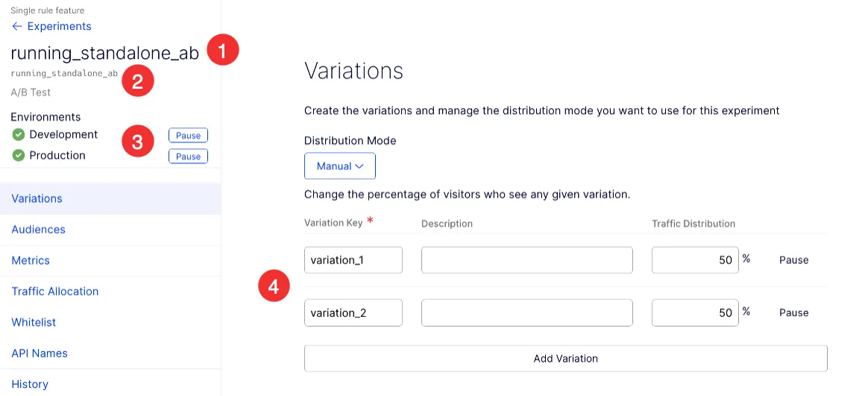Click the variation_2 description field
Image resolution: width=868 pixels, height=396 pixels.
(527, 313)
